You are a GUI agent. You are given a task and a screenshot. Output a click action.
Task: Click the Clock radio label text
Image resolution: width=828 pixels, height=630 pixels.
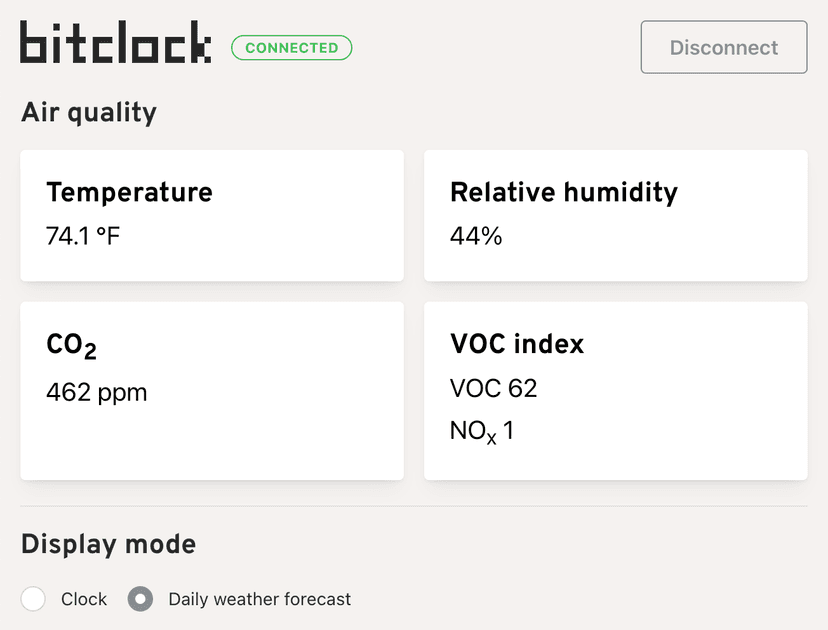tap(84, 599)
